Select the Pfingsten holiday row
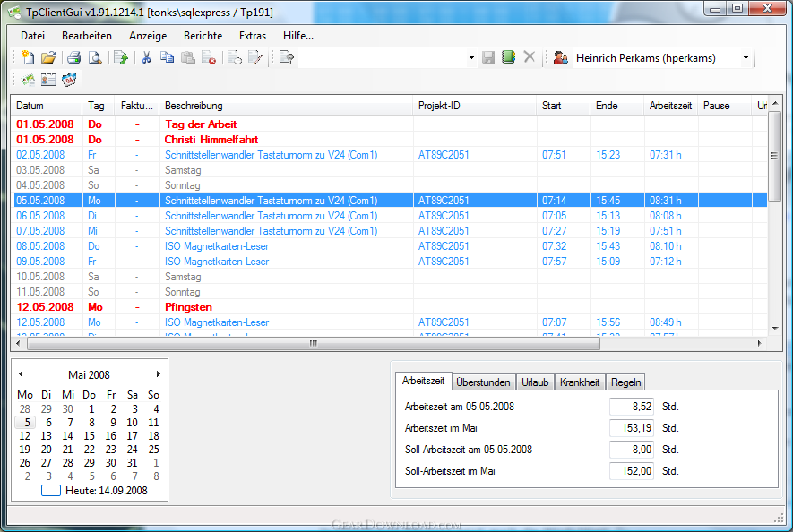 pyautogui.click(x=390, y=307)
